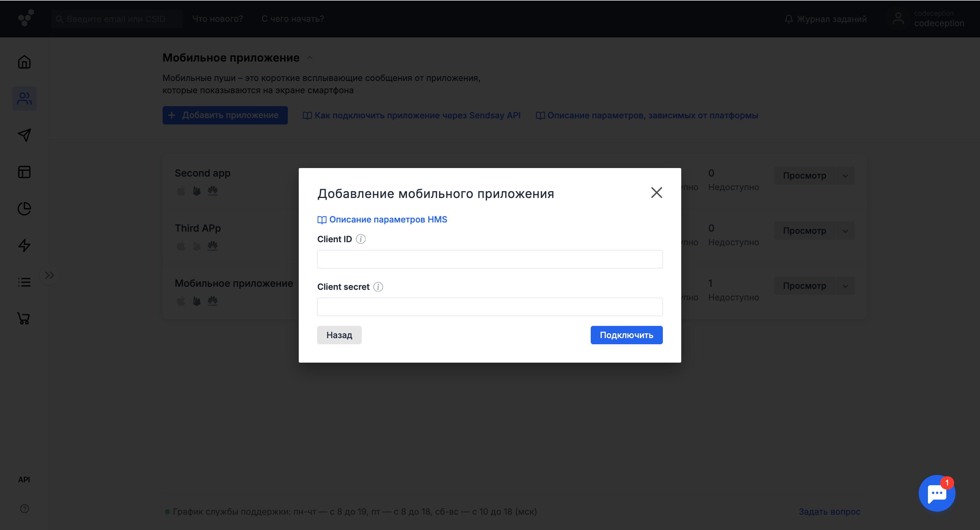Open dropdown arrow for Third APp row
The image size is (980, 530).
tap(845, 231)
